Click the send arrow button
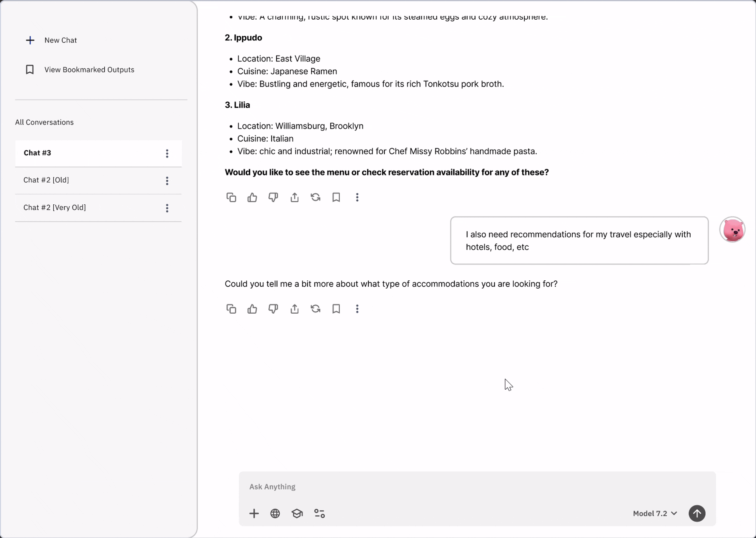This screenshot has width=756, height=538. click(697, 513)
